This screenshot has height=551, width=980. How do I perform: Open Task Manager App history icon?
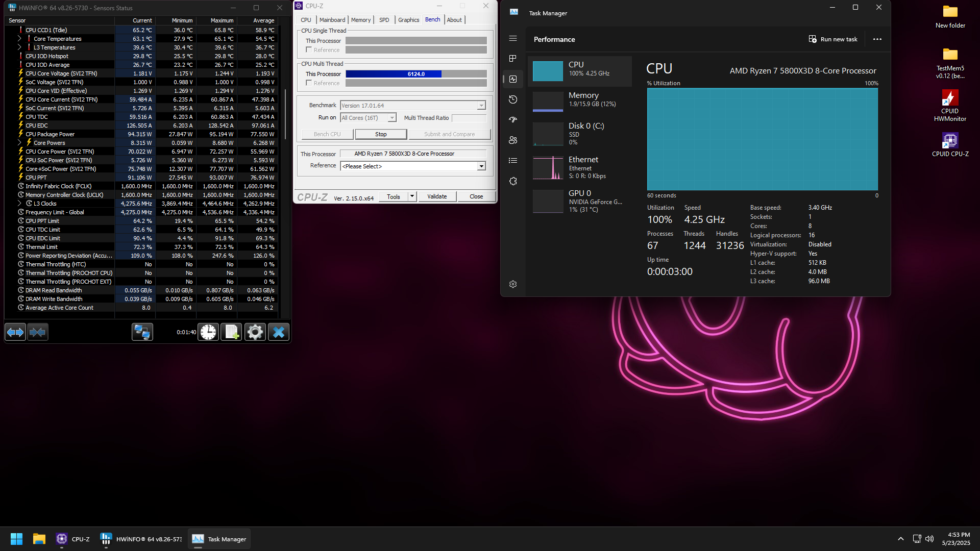click(513, 99)
